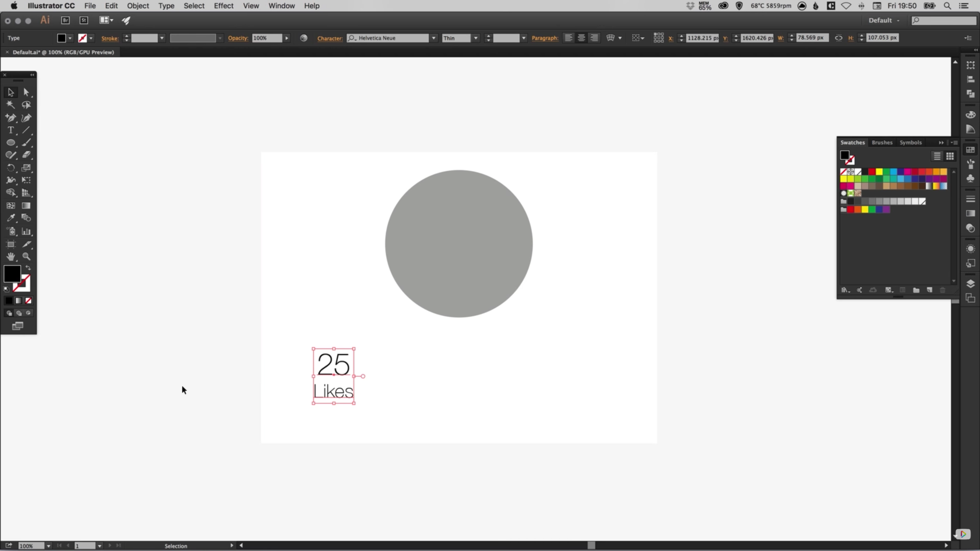Image resolution: width=980 pixels, height=551 pixels.
Task: Select the Hand tool
Action: [x=11, y=257]
